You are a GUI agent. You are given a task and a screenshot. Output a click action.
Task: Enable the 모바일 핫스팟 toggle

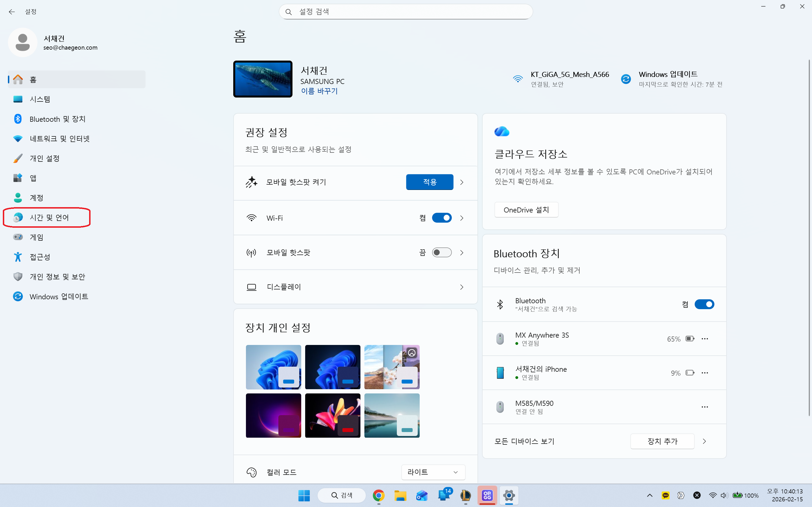pyautogui.click(x=442, y=253)
